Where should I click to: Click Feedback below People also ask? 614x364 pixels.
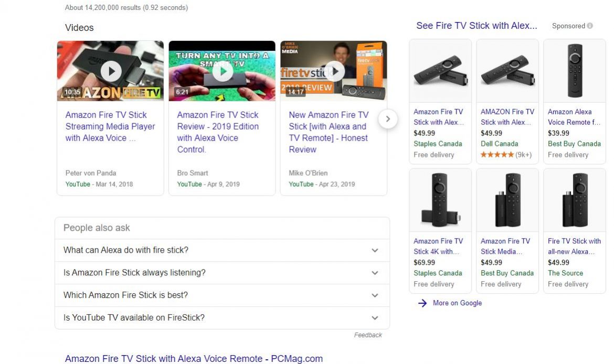pos(368,335)
